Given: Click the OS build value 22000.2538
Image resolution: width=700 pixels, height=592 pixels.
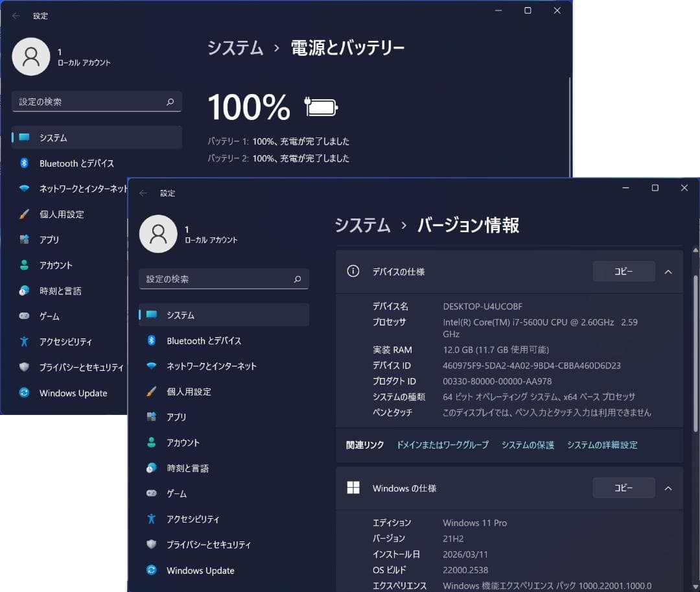Looking at the screenshot, I should pos(465,570).
